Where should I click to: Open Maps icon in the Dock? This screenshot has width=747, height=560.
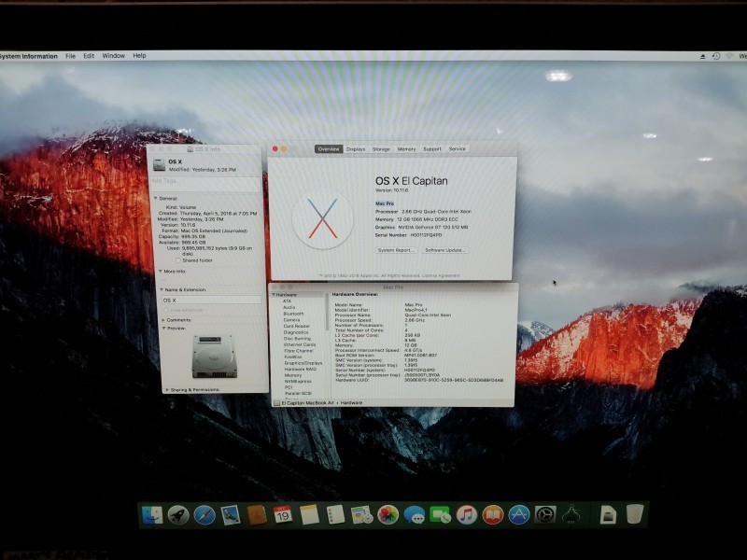[x=361, y=515]
